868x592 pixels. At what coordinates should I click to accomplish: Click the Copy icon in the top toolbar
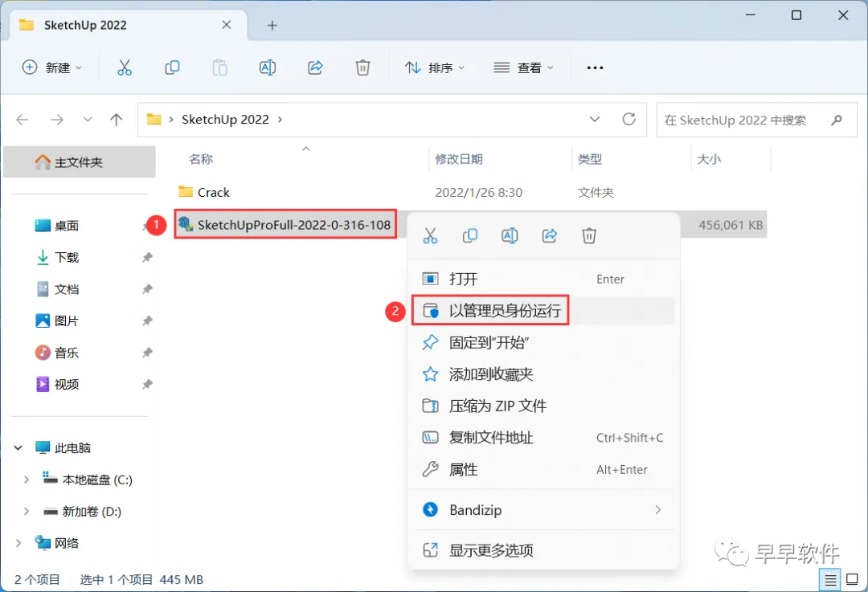coord(172,67)
